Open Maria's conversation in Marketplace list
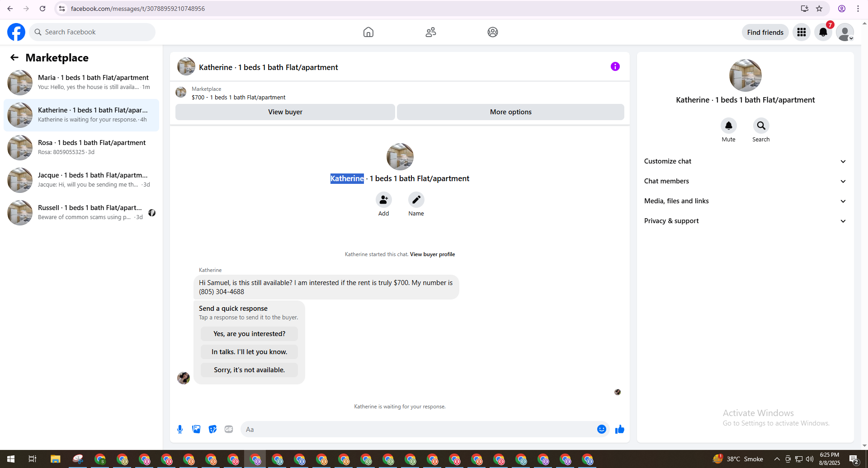The width and height of the screenshot is (868, 468). point(81,83)
